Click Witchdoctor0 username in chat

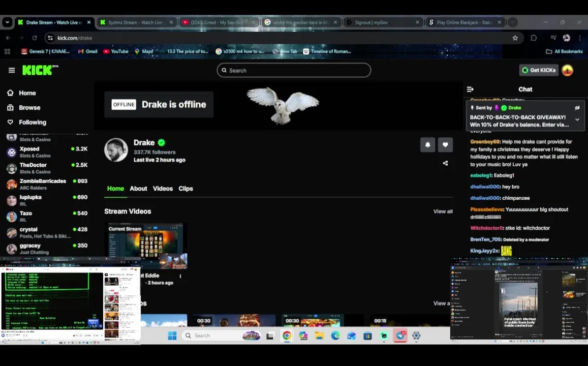click(x=486, y=228)
